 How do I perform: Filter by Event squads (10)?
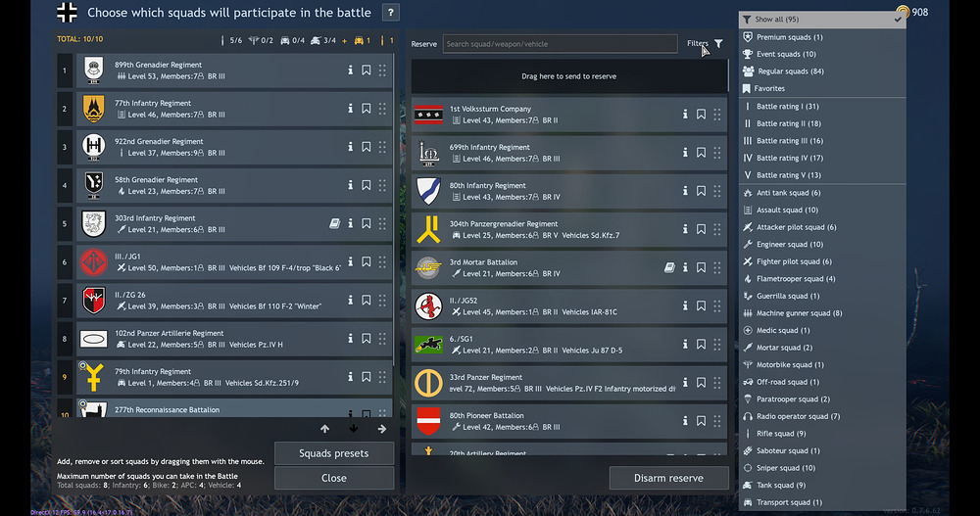pyautogui.click(x=822, y=55)
